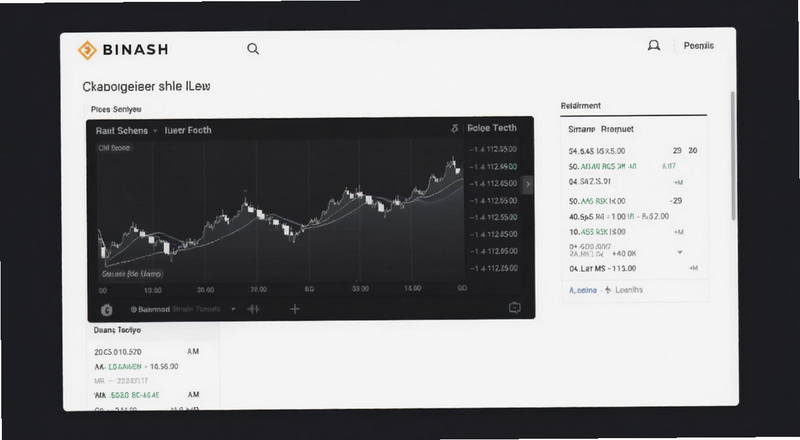Click the user profile icon in header
Screen dimensions: 800x440
click(654, 46)
